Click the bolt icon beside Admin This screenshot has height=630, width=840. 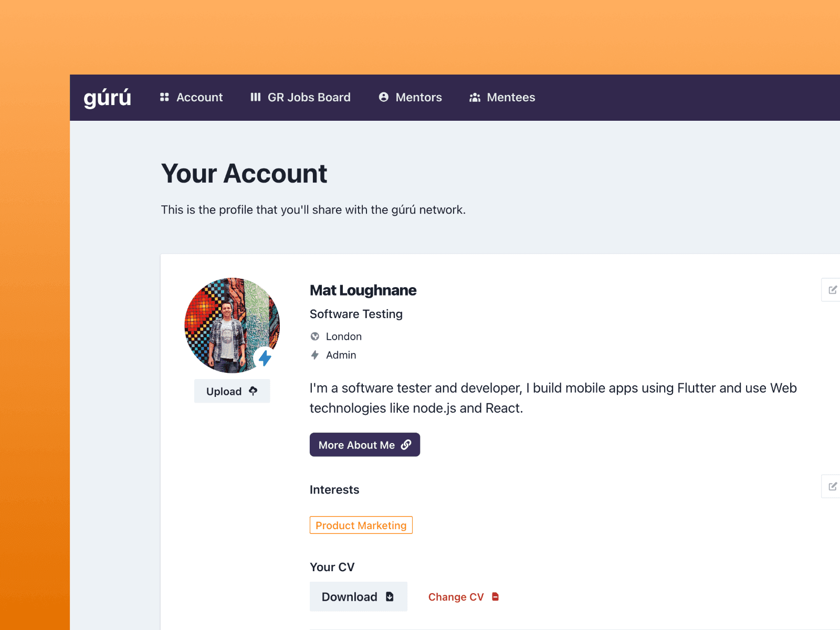(x=315, y=355)
